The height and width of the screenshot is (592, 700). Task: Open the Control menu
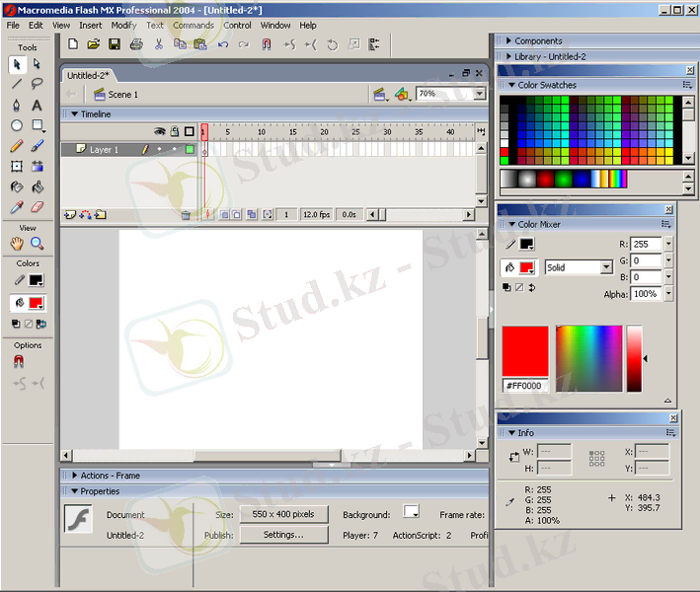coord(237,25)
